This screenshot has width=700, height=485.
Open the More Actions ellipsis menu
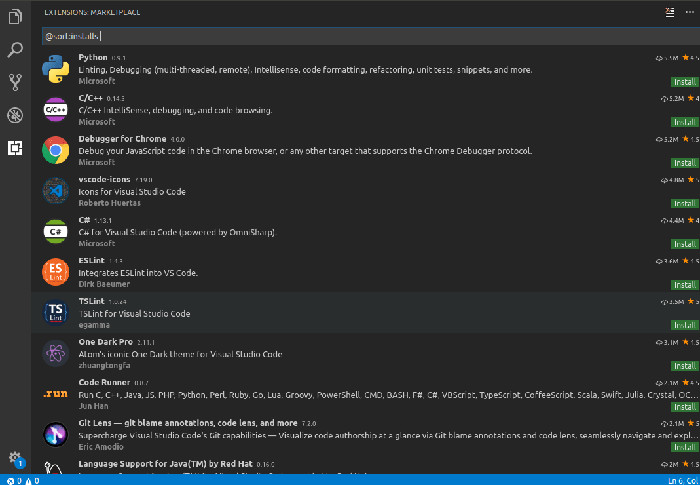point(690,13)
